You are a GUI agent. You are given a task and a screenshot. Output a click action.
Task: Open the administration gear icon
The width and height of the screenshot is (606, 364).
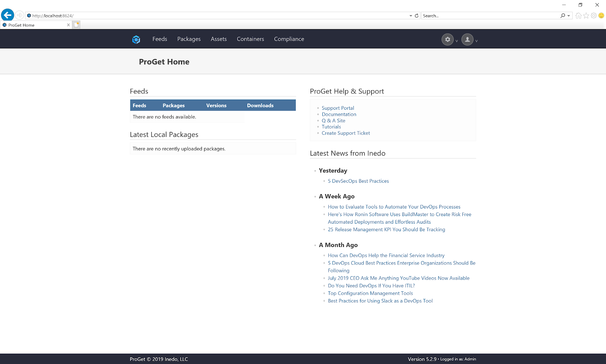point(448,39)
